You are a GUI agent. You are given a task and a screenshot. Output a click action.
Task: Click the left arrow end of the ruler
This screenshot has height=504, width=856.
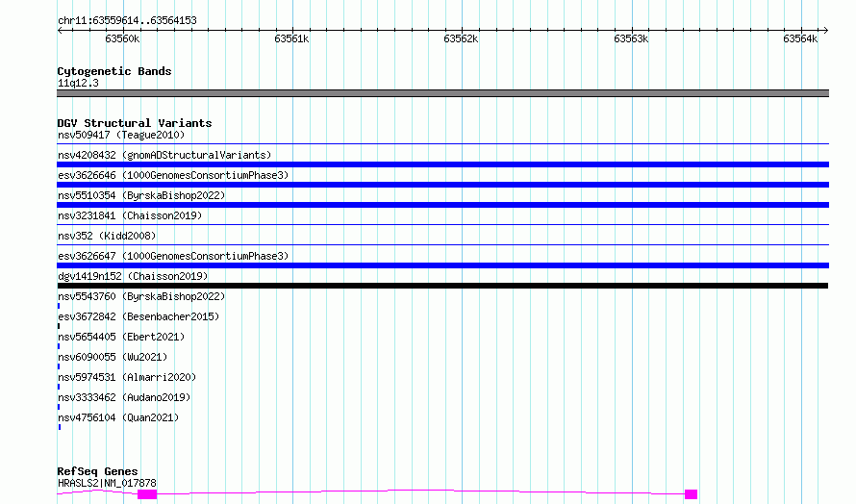pos(60,30)
